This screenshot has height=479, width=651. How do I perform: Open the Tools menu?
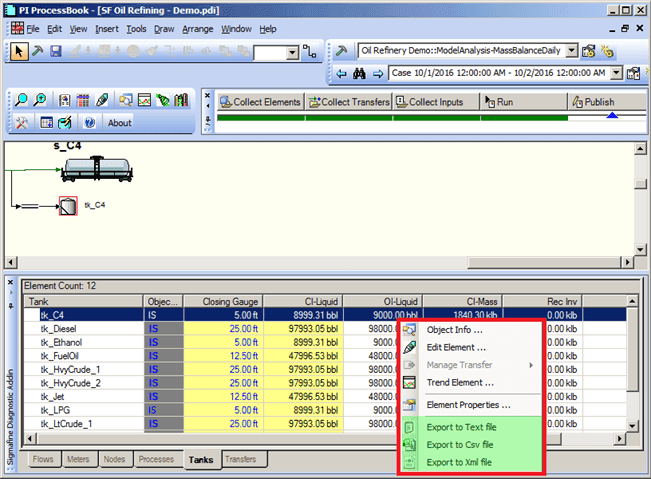(136, 29)
